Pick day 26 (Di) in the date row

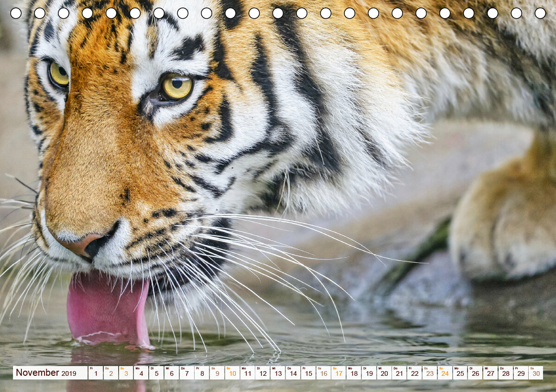pyautogui.click(x=475, y=373)
